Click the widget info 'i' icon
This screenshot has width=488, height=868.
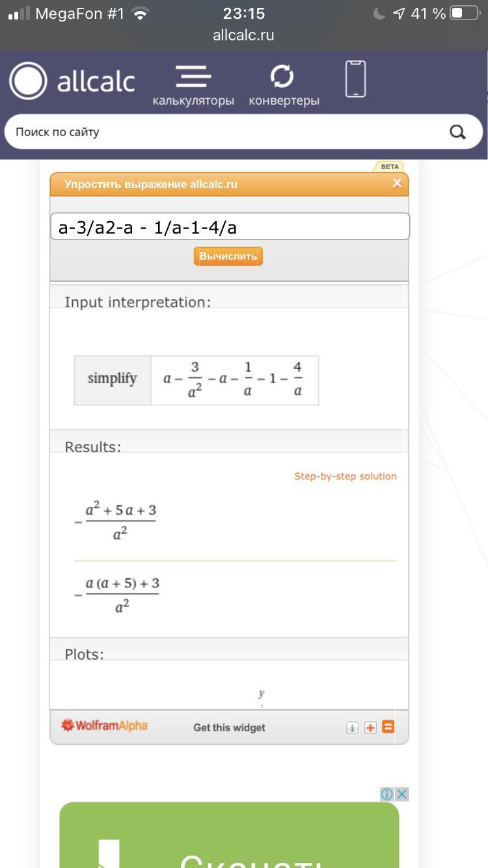[x=352, y=727]
